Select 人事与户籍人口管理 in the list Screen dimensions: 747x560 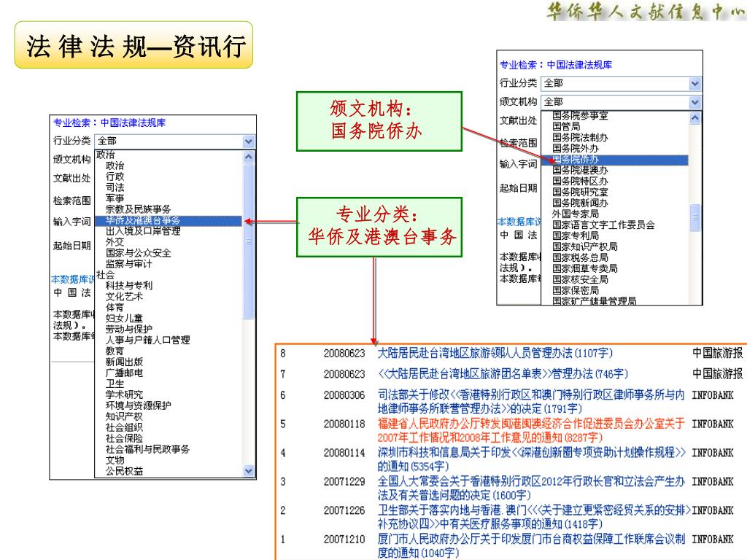pyautogui.click(x=147, y=341)
